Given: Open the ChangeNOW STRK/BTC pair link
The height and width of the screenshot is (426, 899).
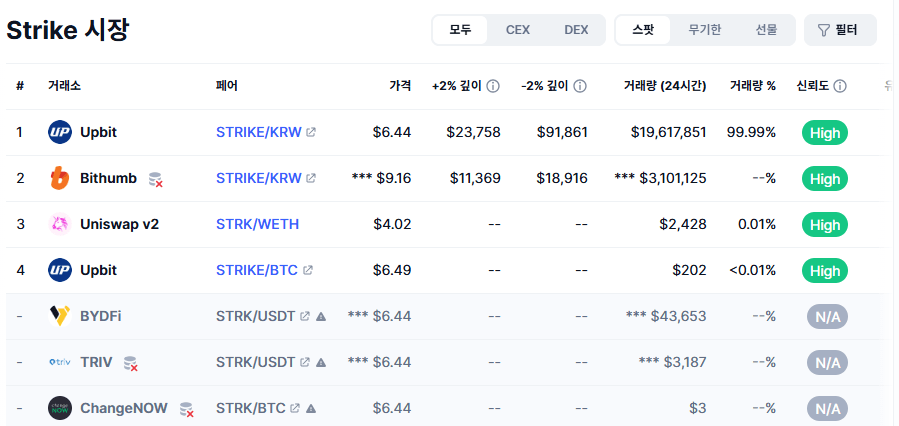Looking at the screenshot, I should (251, 408).
